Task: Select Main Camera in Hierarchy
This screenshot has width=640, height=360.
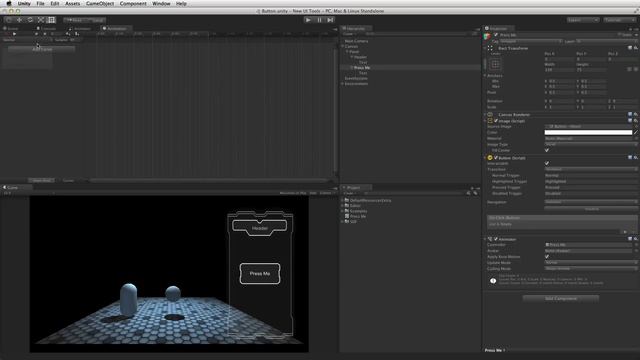Action: coord(356,41)
